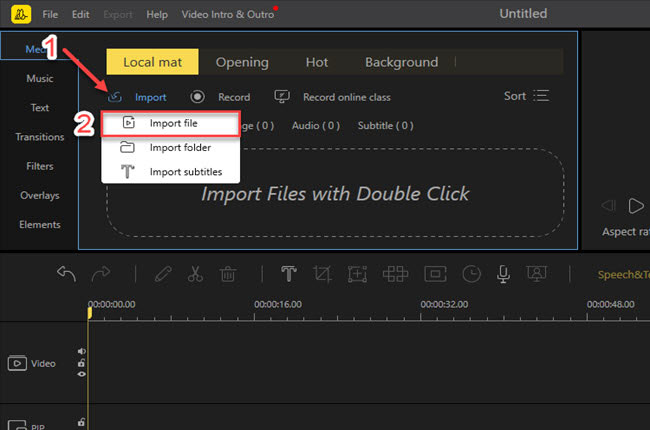Select Import folder from the menu

coord(179,147)
